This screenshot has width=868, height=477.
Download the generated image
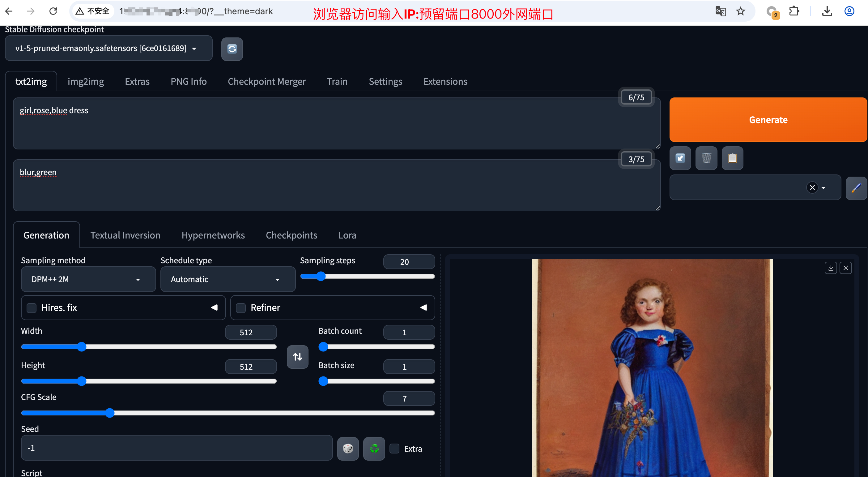click(831, 268)
